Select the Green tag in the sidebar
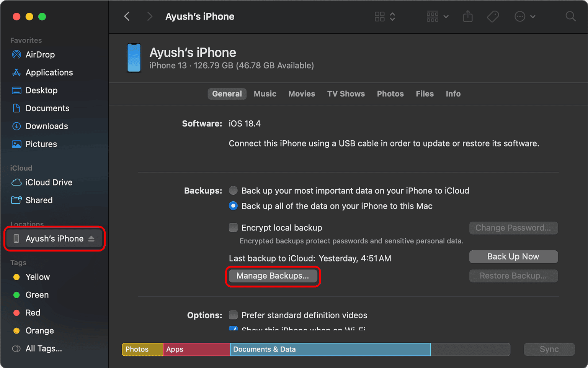Image resolution: width=588 pixels, height=368 pixels. click(x=37, y=295)
